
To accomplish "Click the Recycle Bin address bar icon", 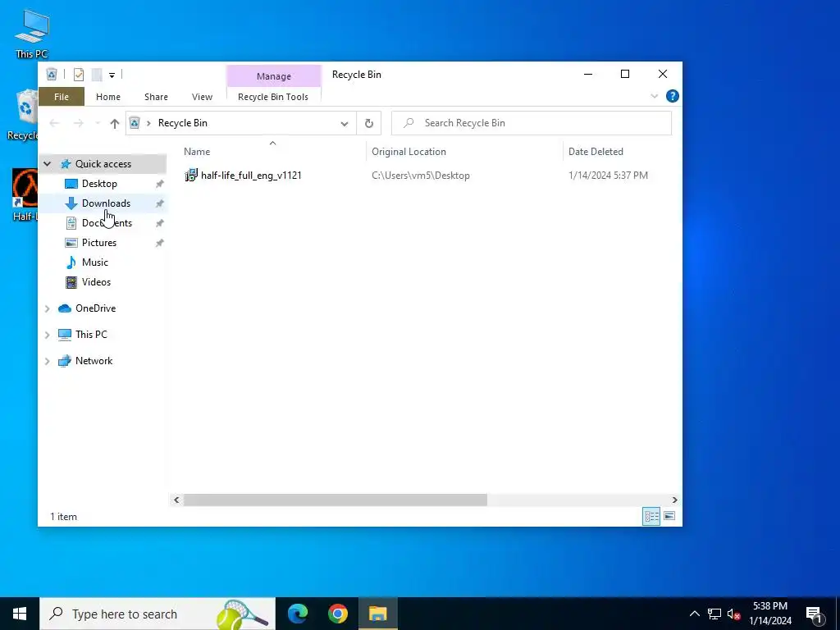I will coord(135,123).
